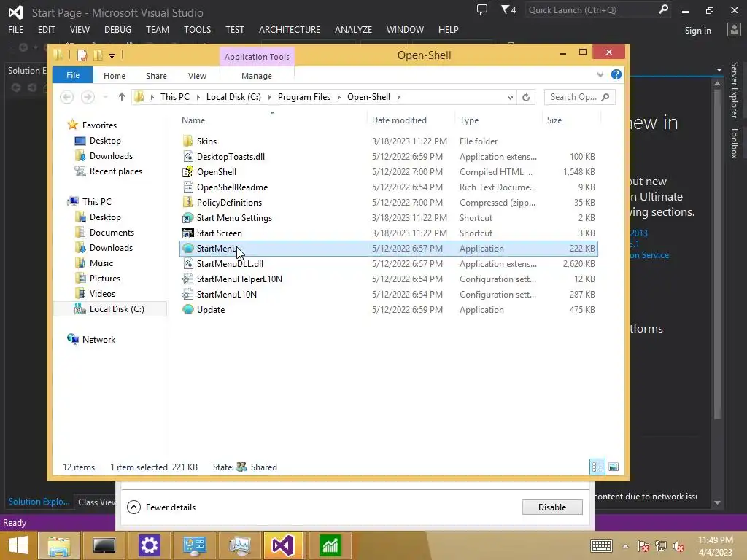The width and height of the screenshot is (747, 560).
Task: Open the View ribbon tab
Action: 197,76
